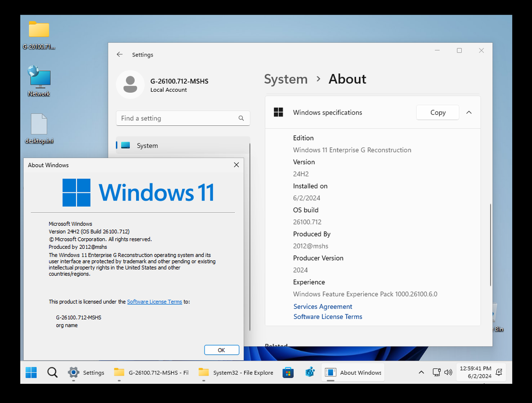This screenshot has width=532, height=403.
Task: Open the clock and date flyout
Action: (476, 372)
